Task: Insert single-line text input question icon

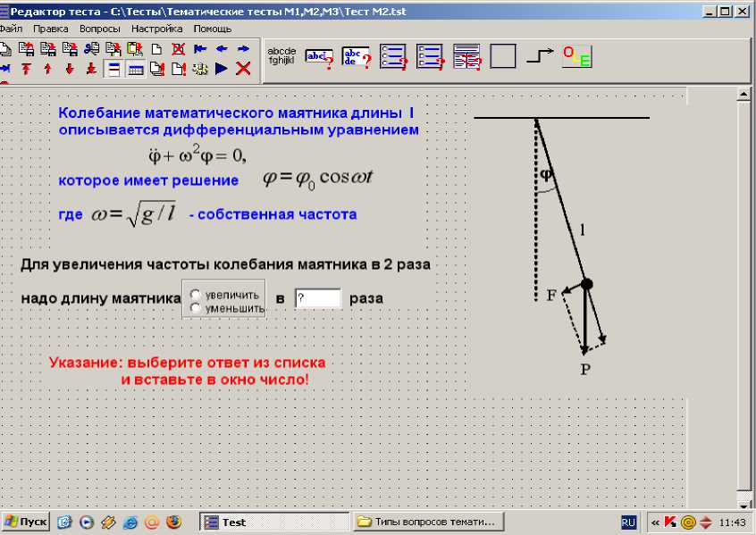Action: [319, 58]
